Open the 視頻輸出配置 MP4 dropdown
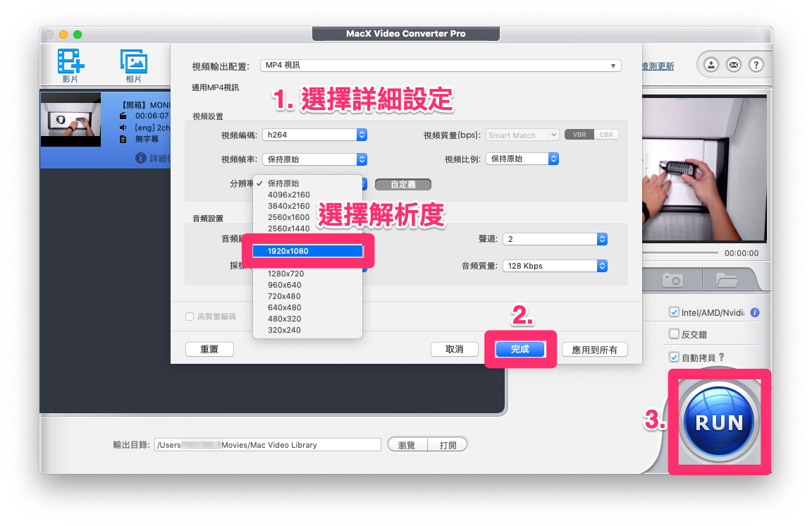Image resolution: width=812 pixels, height=526 pixels. point(441,66)
